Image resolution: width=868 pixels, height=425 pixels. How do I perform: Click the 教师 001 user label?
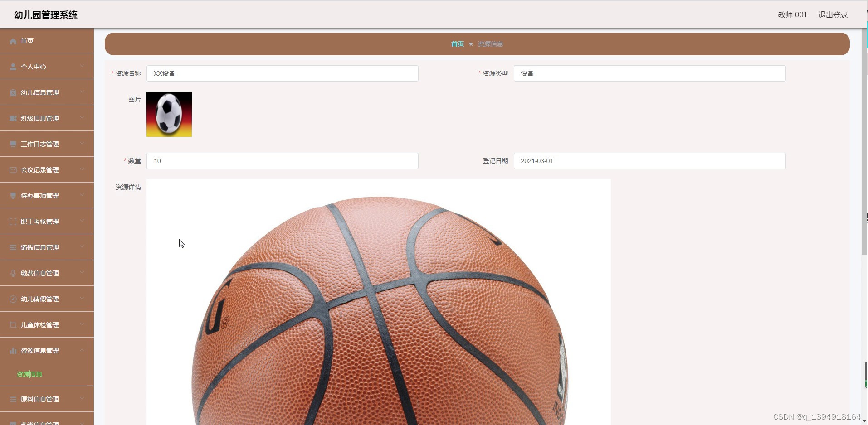(x=792, y=15)
